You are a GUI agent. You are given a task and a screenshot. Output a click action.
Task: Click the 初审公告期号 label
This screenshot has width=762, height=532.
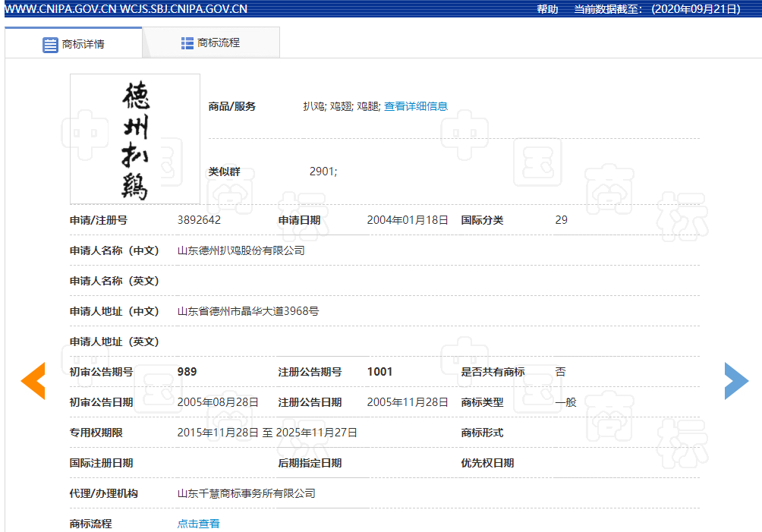tap(101, 372)
